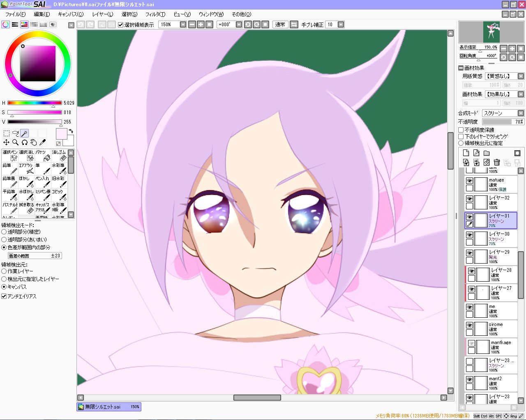
Task: Open the キャンバス(C) menu
Action: [70, 14]
